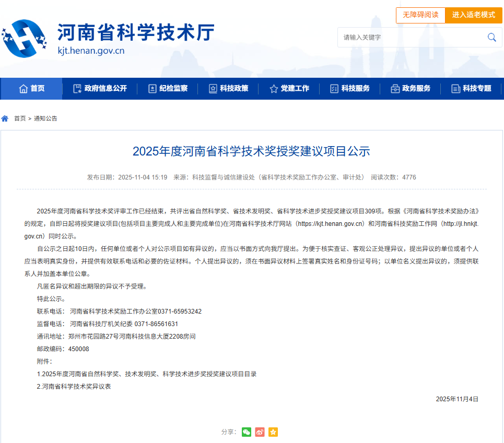The height and width of the screenshot is (443, 504).
Task: Click the Henan Science Department logo
Action: coord(25,39)
